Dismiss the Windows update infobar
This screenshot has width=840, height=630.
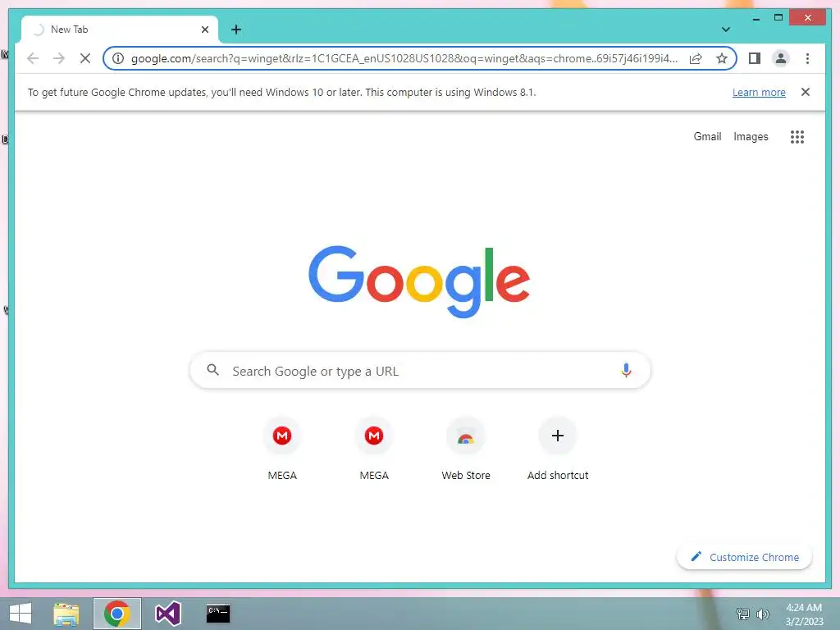click(x=806, y=92)
